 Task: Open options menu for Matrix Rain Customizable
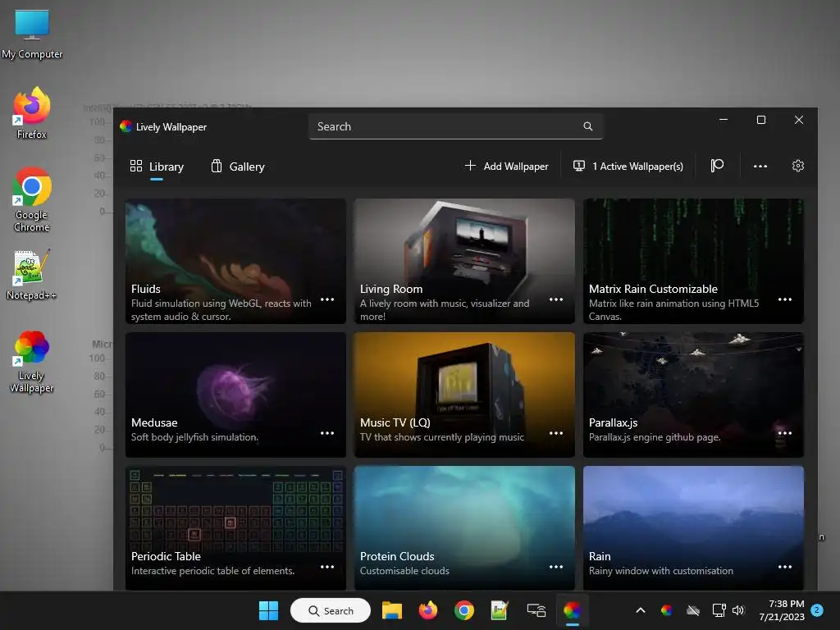785,299
